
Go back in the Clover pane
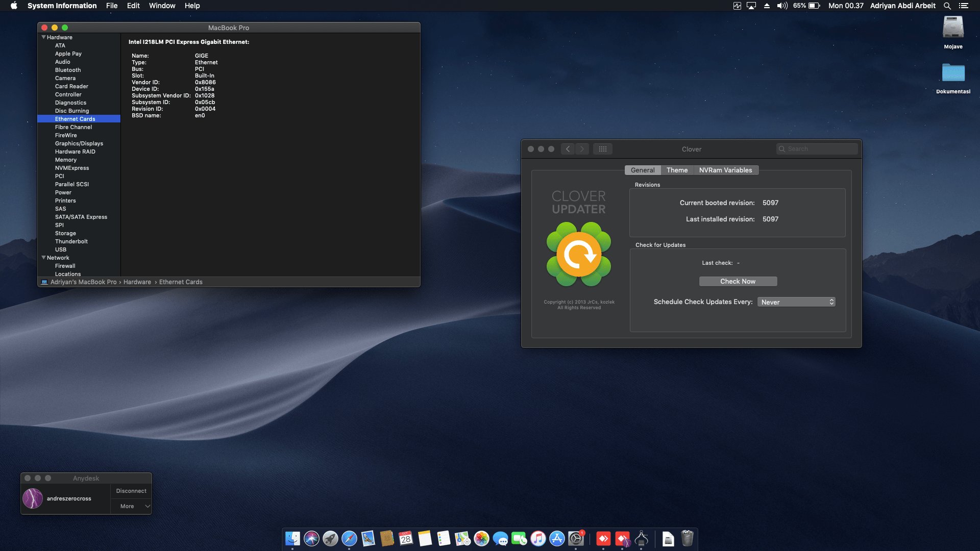click(568, 149)
